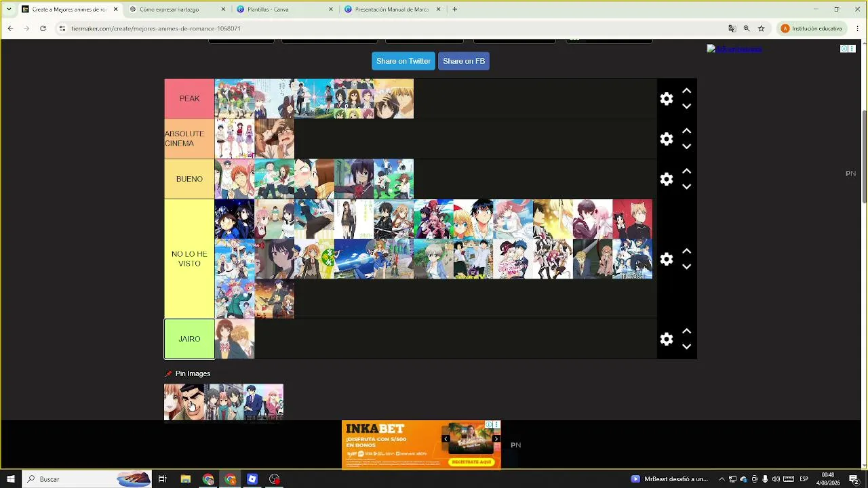Close the Cómo expresar hartazgo tab
868x488 pixels.
point(223,9)
